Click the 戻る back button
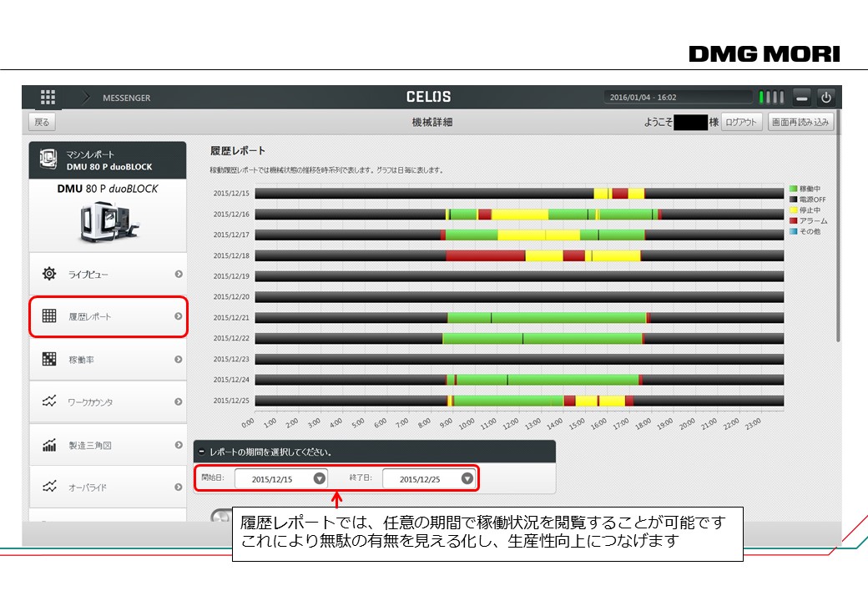 coord(42,123)
